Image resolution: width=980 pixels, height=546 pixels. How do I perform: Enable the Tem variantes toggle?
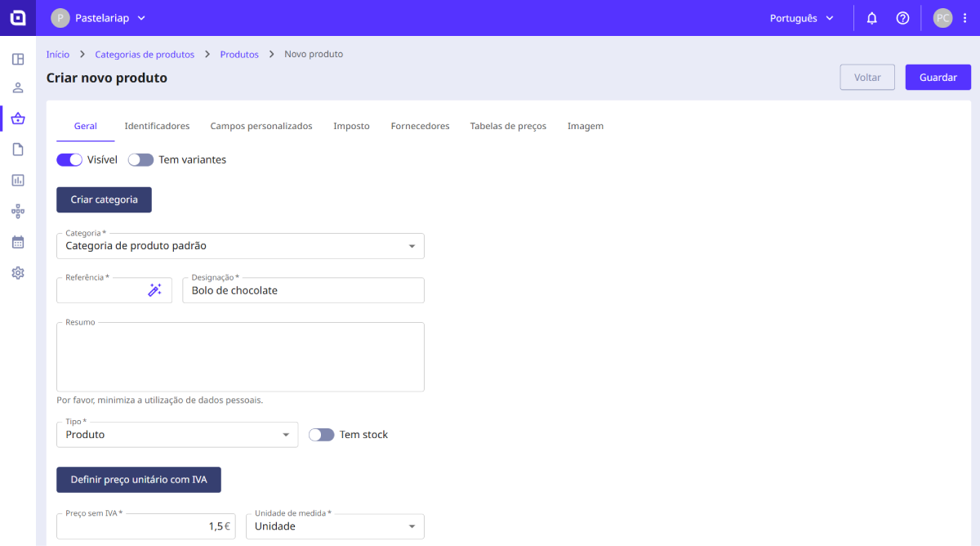pos(140,160)
